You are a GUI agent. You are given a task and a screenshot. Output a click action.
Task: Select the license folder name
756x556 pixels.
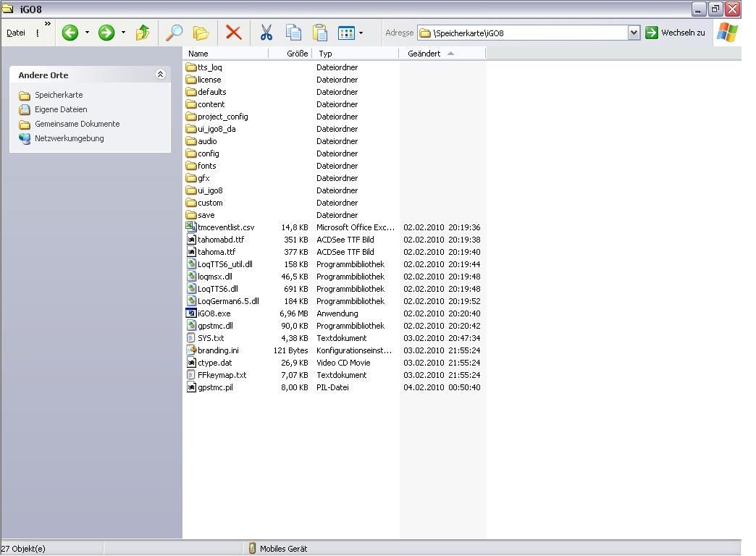tap(209, 80)
